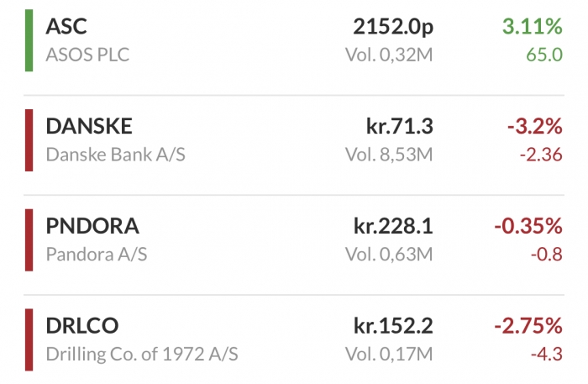This screenshot has width=588, height=384.
Task: Click the red indicator bar beside DANSKE
Action: click(x=29, y=140)
